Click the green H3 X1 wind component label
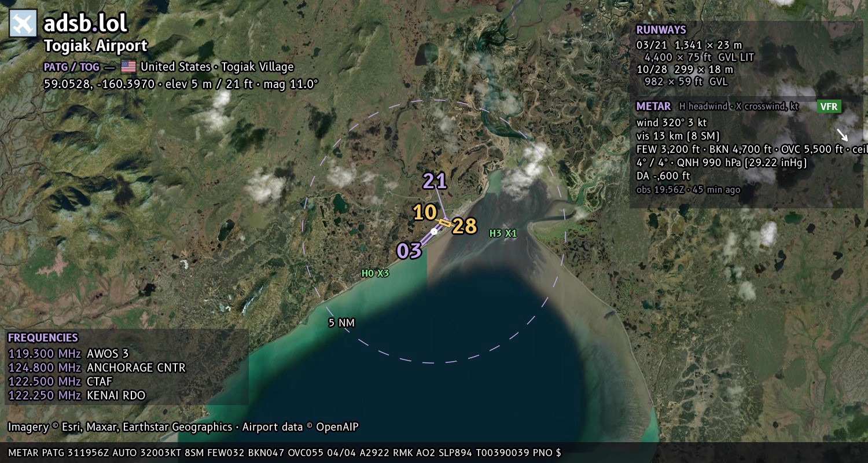 503,233
